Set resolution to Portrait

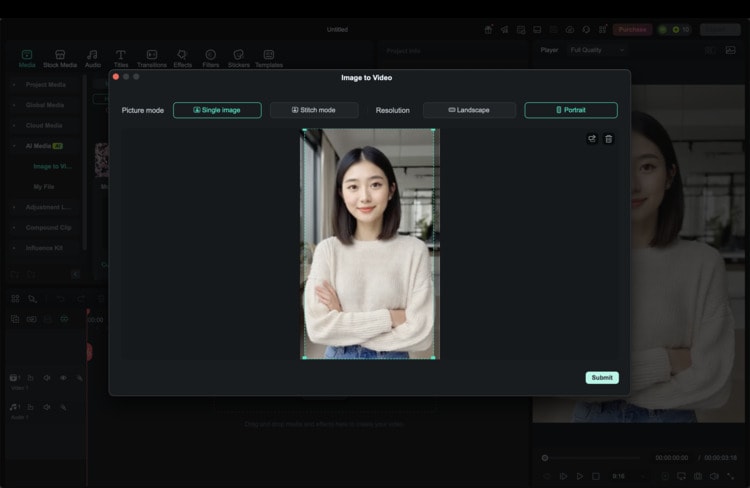point(571,110)
